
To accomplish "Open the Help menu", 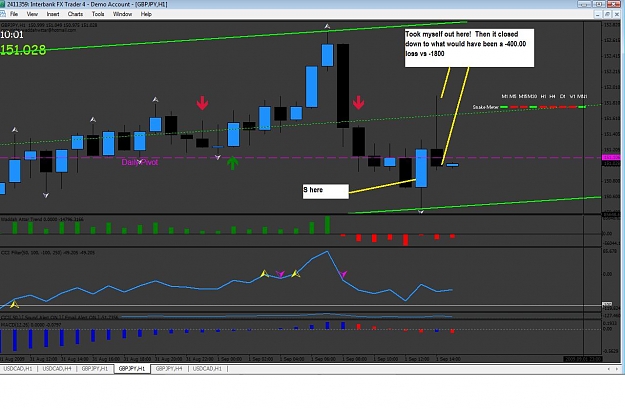I will [146, 14].
